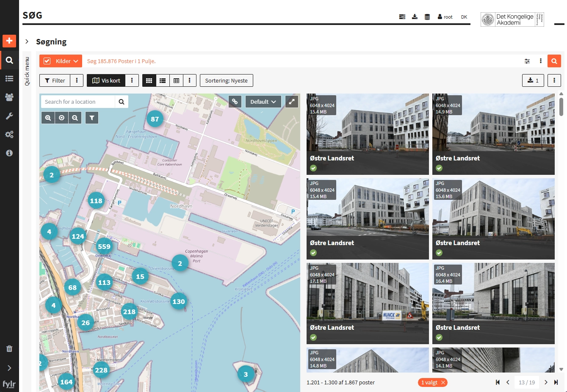
Task: Click the download icon in the top header
Action: 415,17
